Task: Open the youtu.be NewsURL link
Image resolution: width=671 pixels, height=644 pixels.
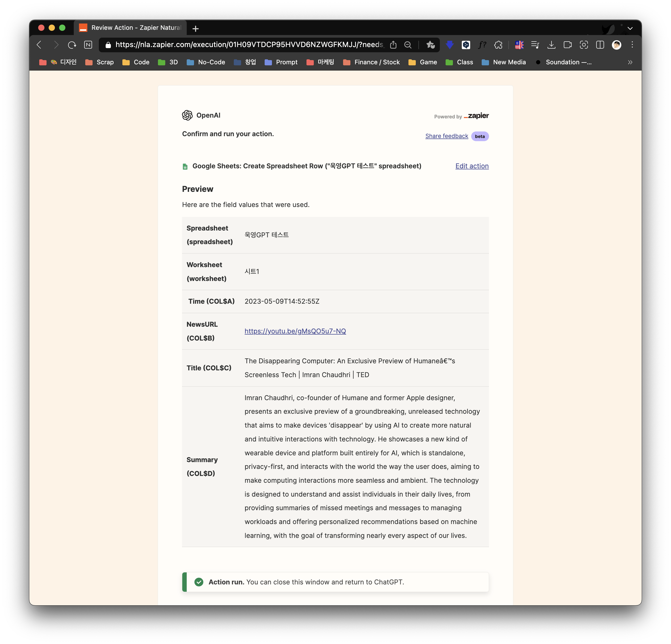Action: [x=295, y=331]
